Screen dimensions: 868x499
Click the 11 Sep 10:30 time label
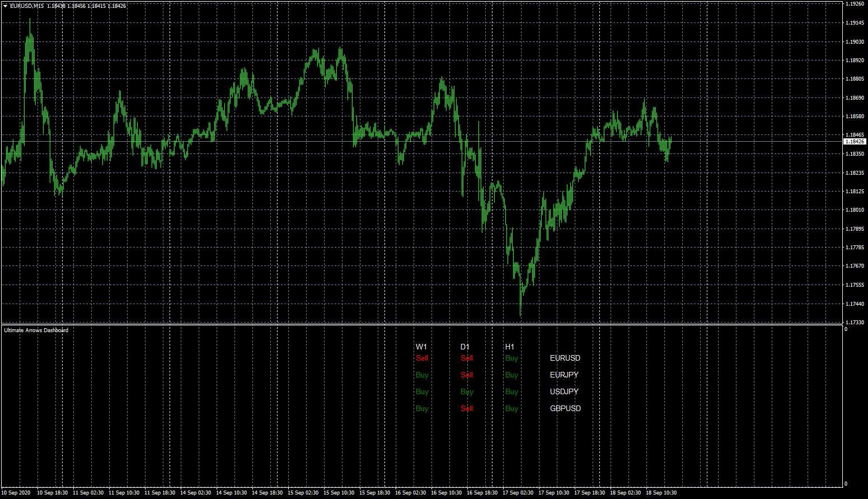[x=124, y=493]
